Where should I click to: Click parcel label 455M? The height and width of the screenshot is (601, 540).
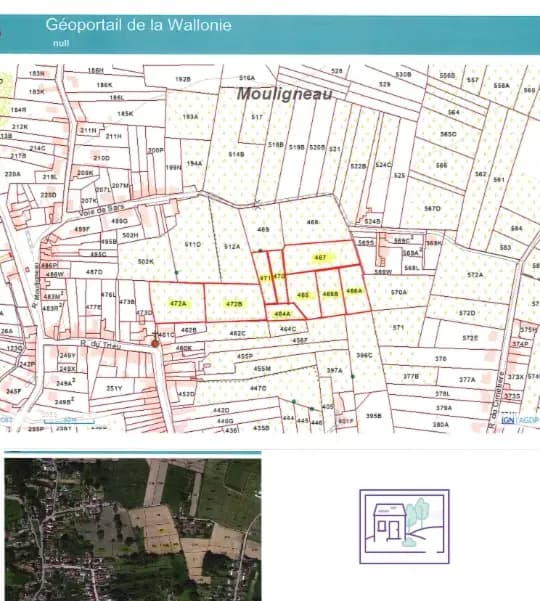tap(262, 368)
